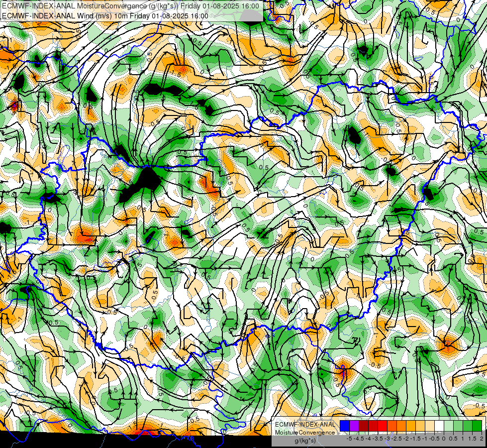Click the 2 tick label in legend scale
The height and width of the screenshot is (448, 487).
click(482, 439)
